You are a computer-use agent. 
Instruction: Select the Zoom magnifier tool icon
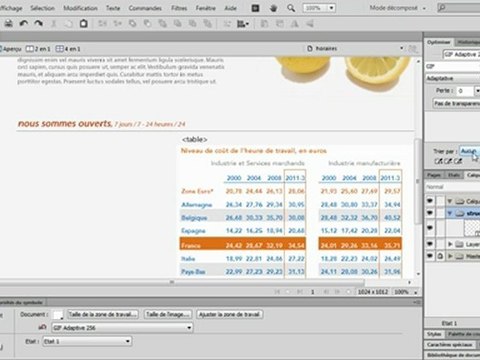coord(291,8)
